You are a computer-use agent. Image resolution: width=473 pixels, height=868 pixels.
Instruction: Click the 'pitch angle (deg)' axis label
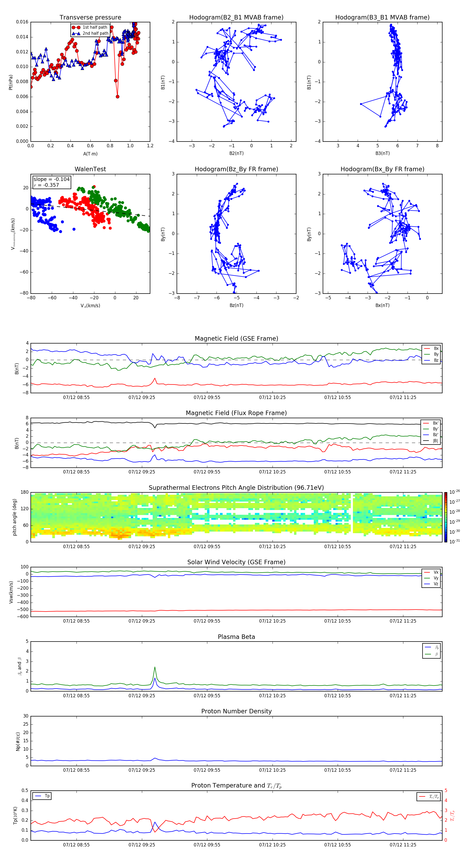(14, 517)
